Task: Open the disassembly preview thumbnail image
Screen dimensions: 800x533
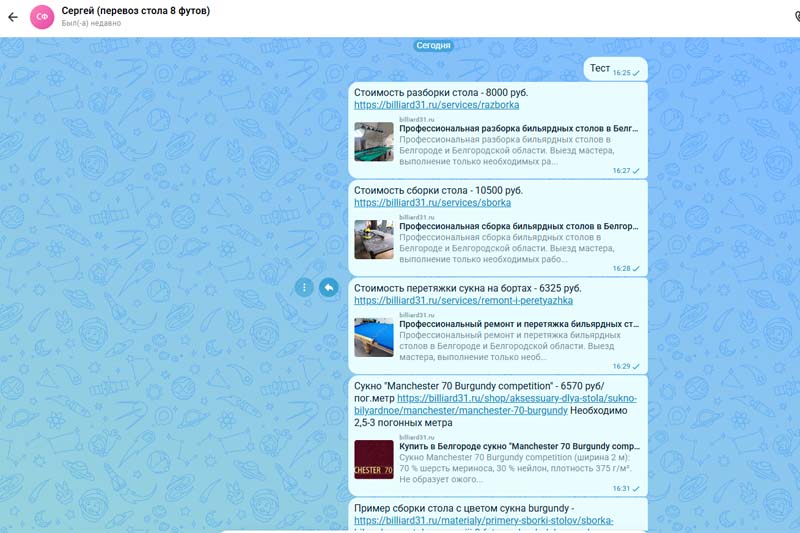Action: (374, 142)
